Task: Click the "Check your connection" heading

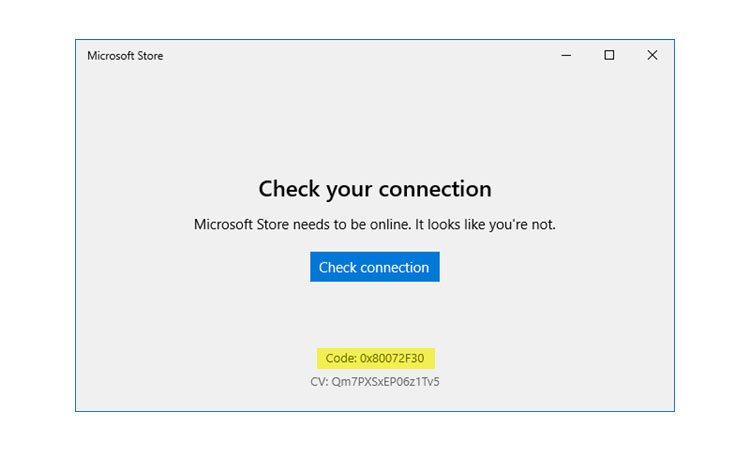Action: [374, 188]
